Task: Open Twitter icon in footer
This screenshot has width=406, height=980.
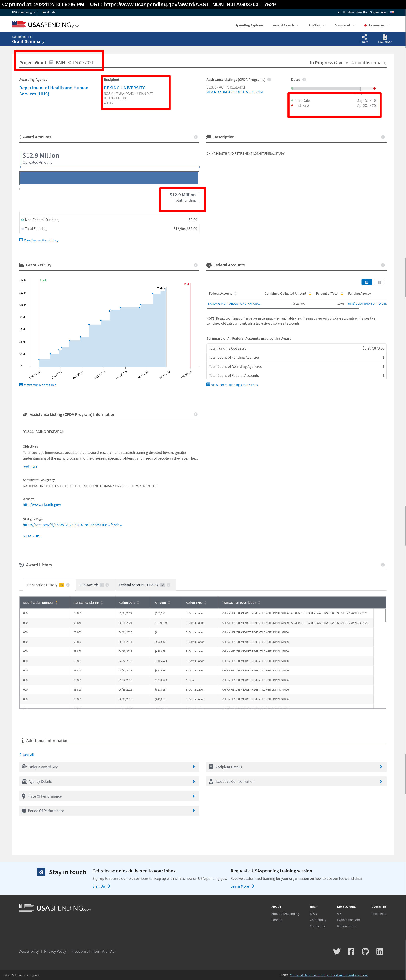Action: click(x=337, y=951)
